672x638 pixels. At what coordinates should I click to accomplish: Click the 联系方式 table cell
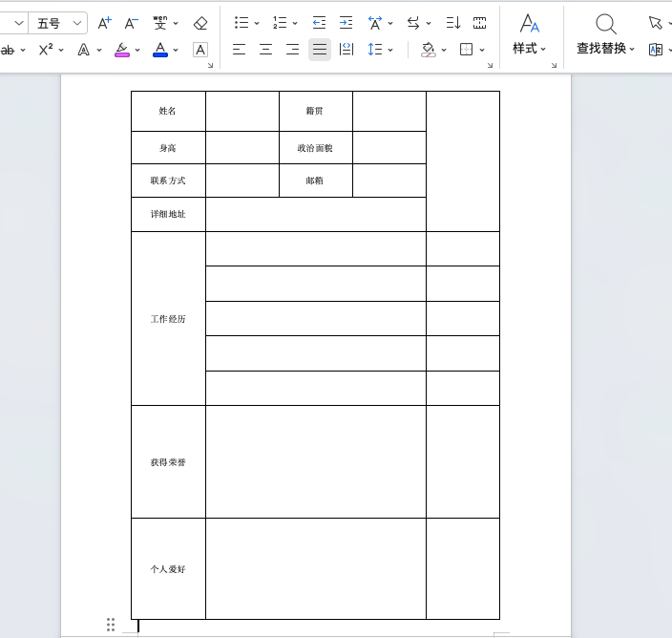(x=168, y=181)
